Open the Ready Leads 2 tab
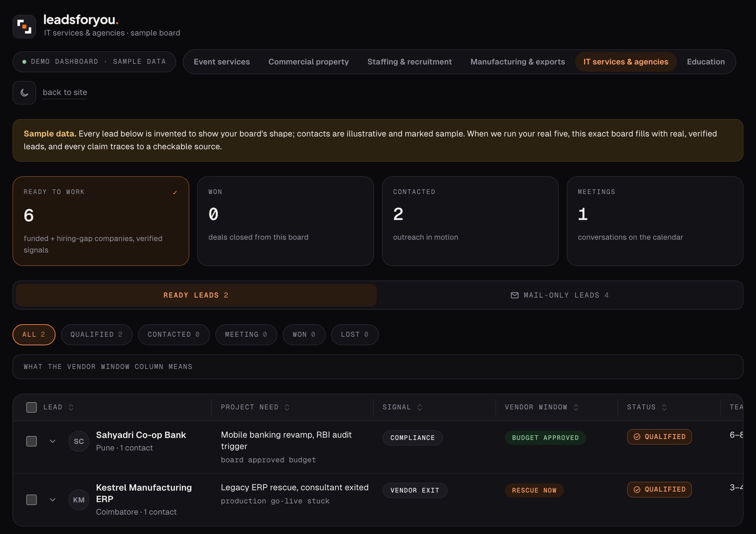The height and width of the screenshot is (534, 756). 196,295
